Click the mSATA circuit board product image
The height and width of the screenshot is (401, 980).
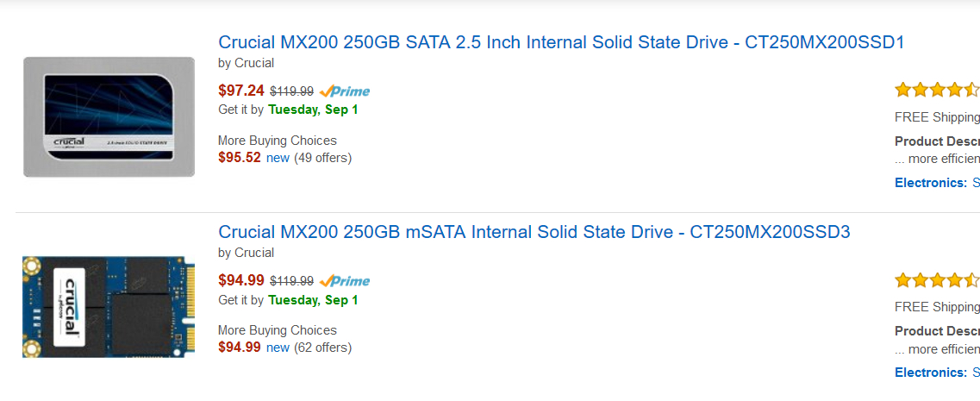coord(109,306)
